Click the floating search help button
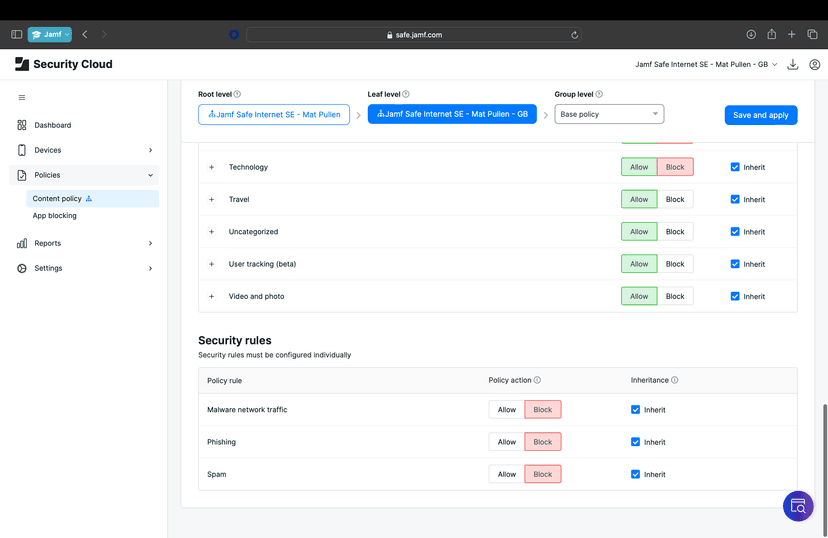The height and width of the screenshot is (538, 828). [797, 506]
